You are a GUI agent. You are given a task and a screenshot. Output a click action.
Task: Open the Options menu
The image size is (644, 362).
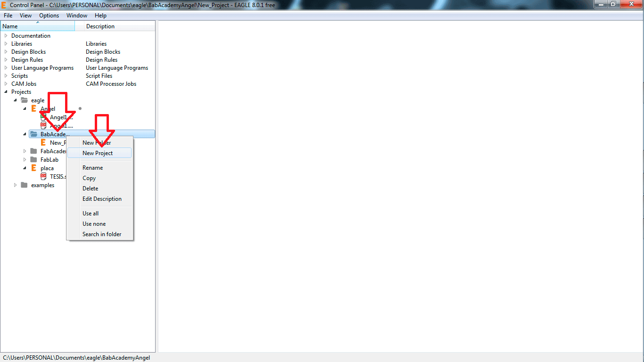point(49,16)
